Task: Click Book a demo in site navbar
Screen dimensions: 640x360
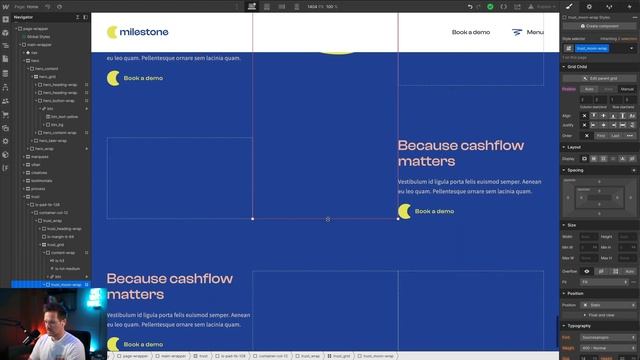Action: pos(471,32)
